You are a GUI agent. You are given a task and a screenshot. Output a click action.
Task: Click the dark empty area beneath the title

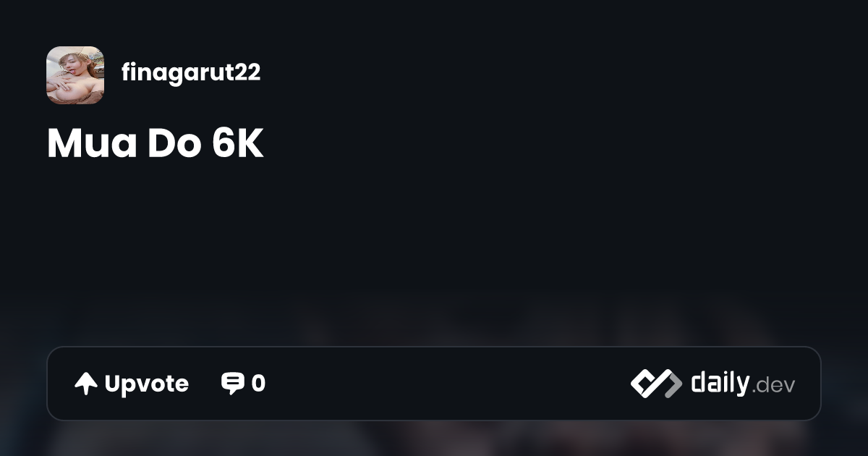(434, 246)
